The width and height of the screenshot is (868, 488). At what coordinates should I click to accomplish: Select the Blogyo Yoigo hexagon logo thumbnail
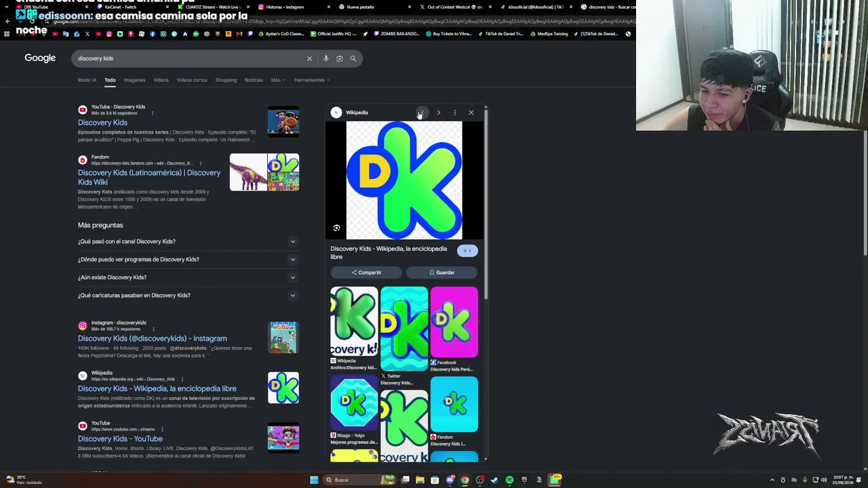[354, 404]
